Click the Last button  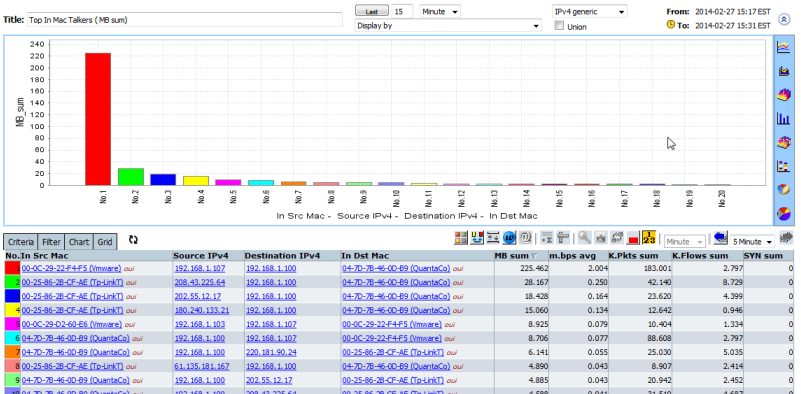tap(371, 11)
